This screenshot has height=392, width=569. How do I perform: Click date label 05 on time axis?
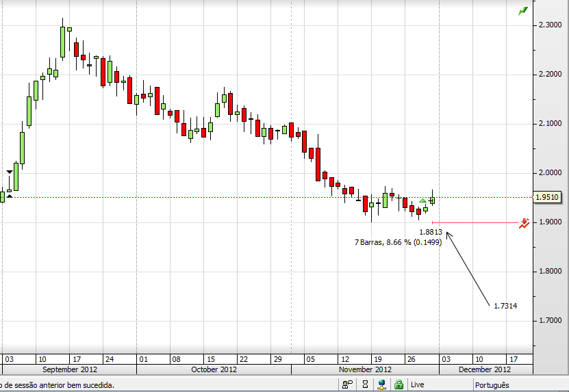pos(311,359)
